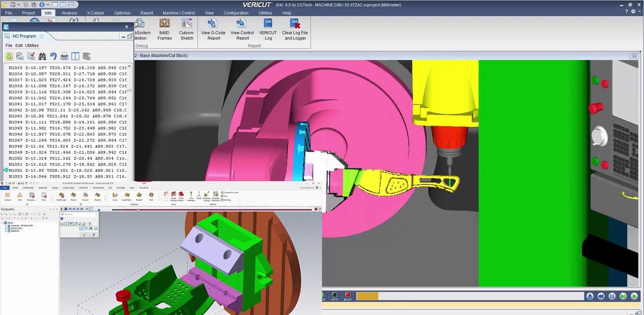Open NC Program panel Edit menu
Image resolution: width=644 pixels, height=315 pixels.
click(x=19, y=45)
